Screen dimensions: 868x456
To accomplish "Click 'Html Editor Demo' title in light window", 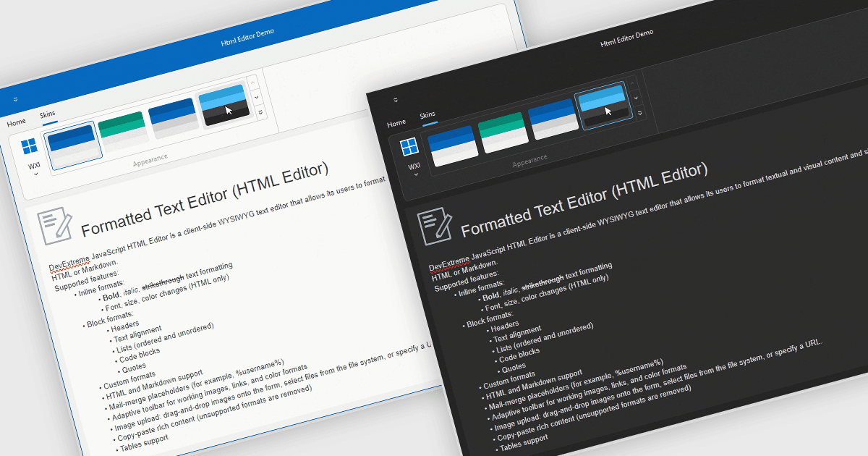I will coord(247,38).
